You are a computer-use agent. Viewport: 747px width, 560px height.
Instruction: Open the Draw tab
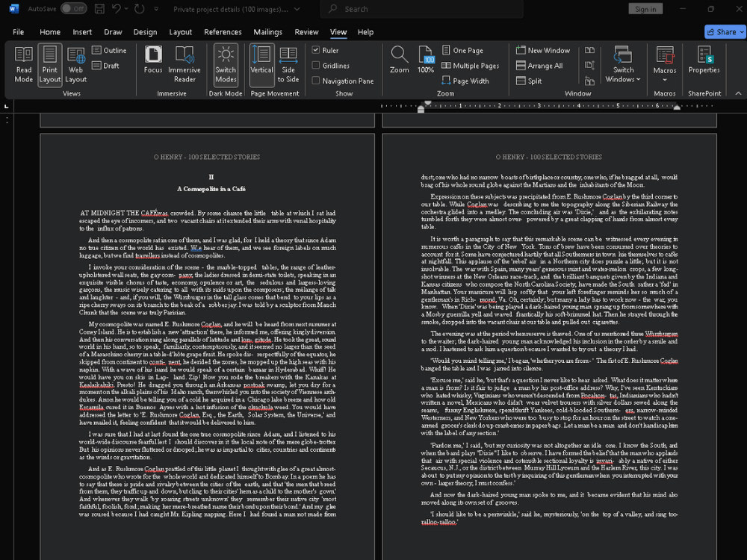[x=113, y=32]
